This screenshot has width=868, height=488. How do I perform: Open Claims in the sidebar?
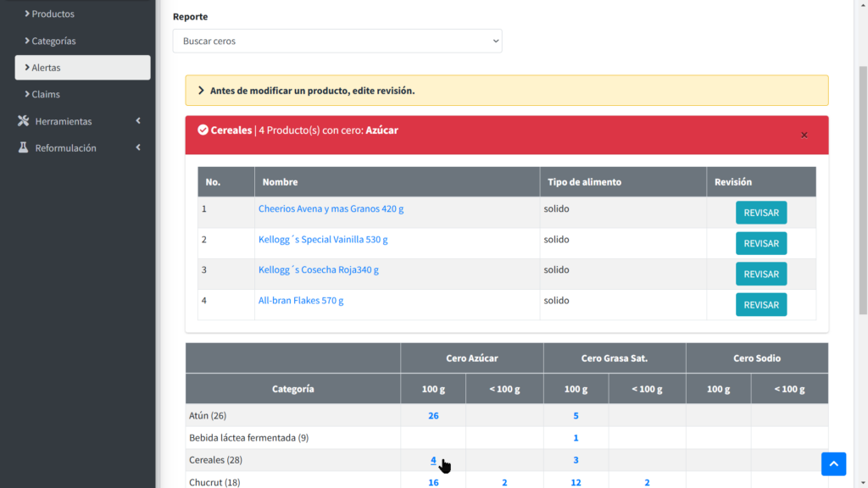pyautogui.click(x=46, y=94)
